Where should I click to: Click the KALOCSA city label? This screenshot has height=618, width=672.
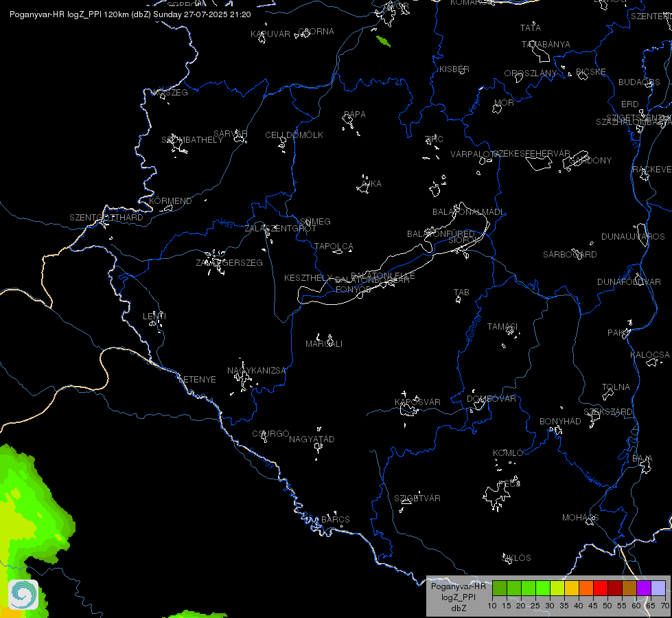[x=650, y=355]
